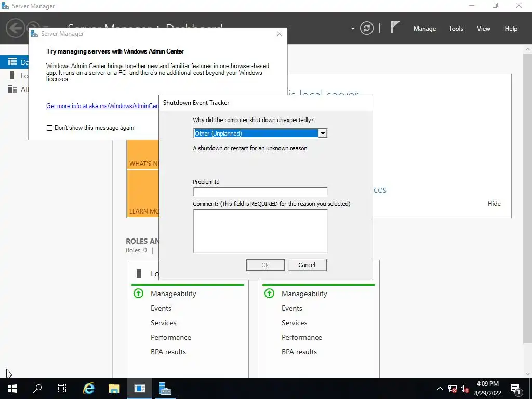Open Performance in the left server tile
Viewport: 532px width, 399px height.
pos(170,338)
